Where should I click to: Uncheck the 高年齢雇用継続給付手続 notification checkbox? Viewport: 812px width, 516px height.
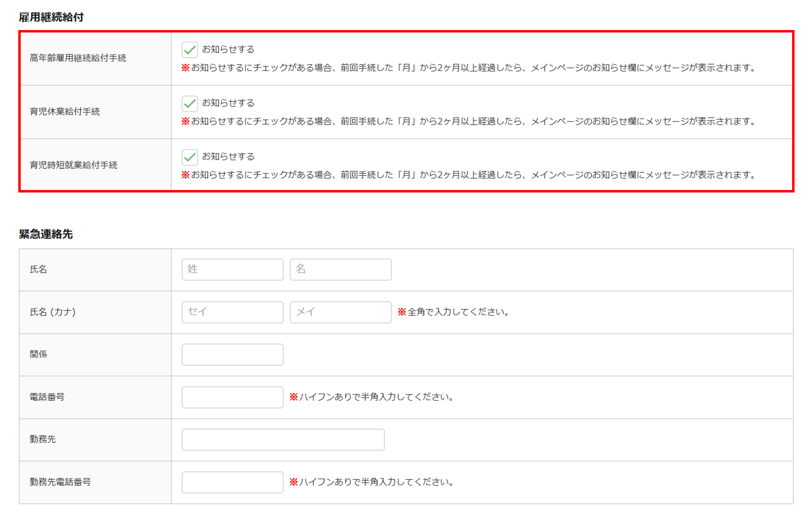[x=190, y=50]
